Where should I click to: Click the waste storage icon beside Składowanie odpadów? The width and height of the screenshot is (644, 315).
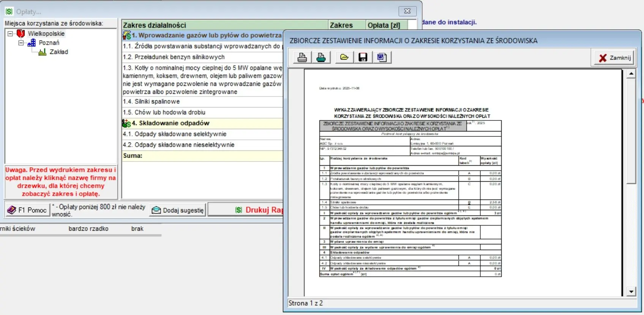pos(126,123)
